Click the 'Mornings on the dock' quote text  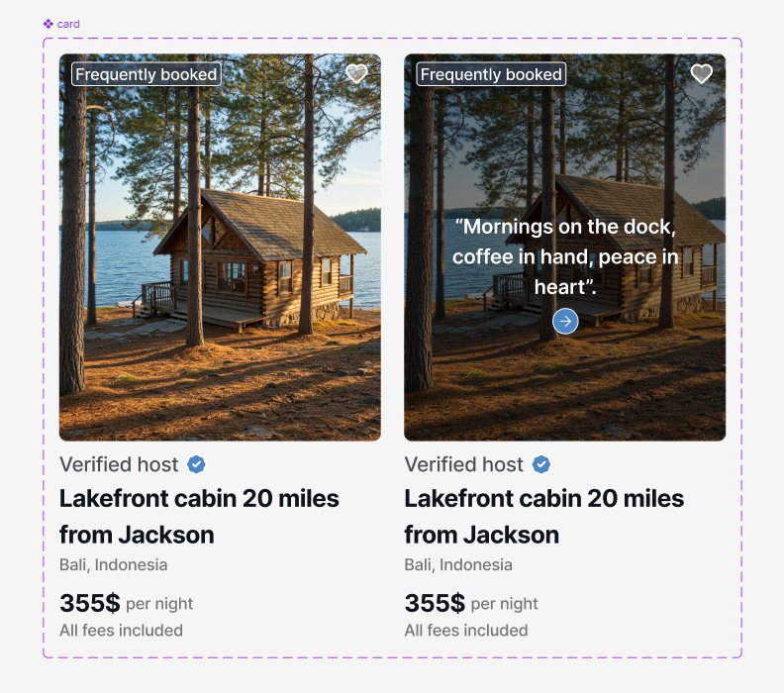pyautogui.click(x=565, y=256)
